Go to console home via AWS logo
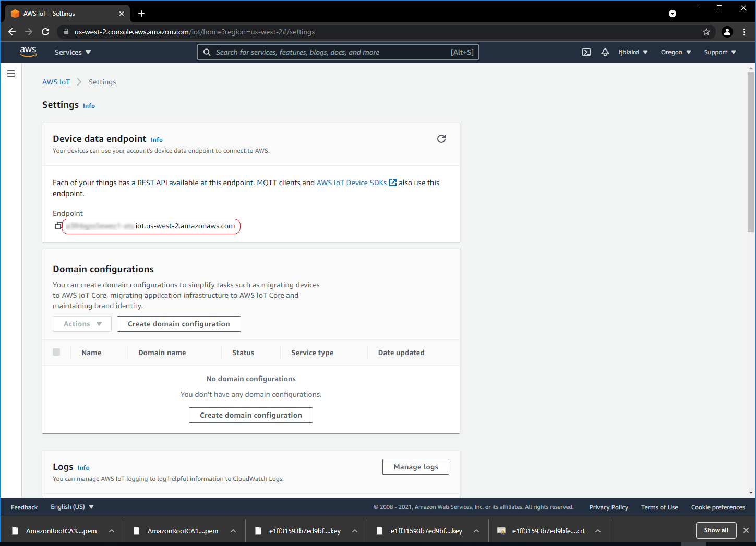 coord(28,52)
